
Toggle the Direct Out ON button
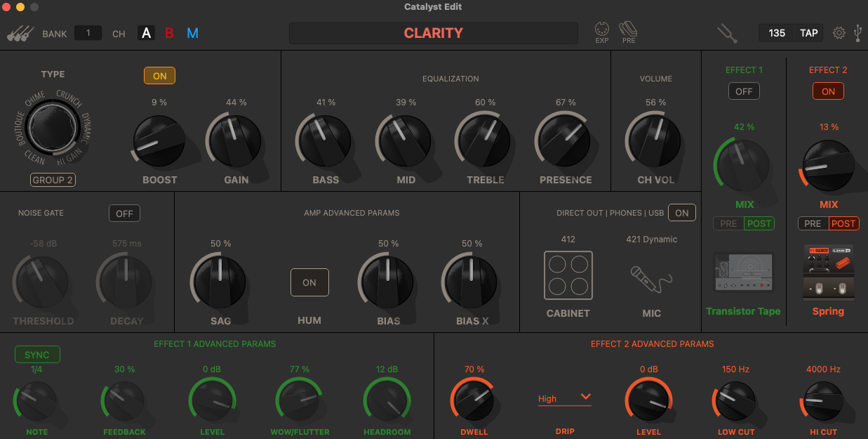coord(682,212)
